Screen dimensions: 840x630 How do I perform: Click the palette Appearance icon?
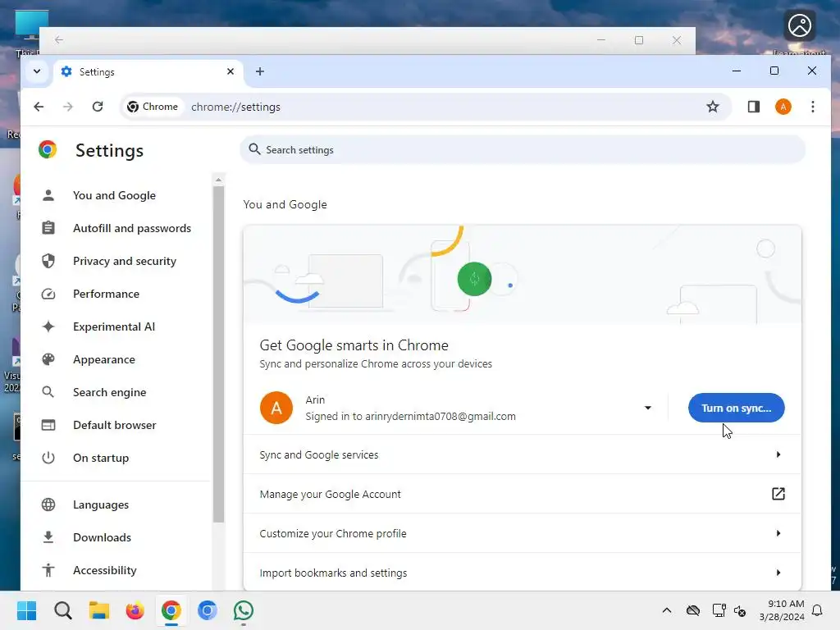click(48, 359)
